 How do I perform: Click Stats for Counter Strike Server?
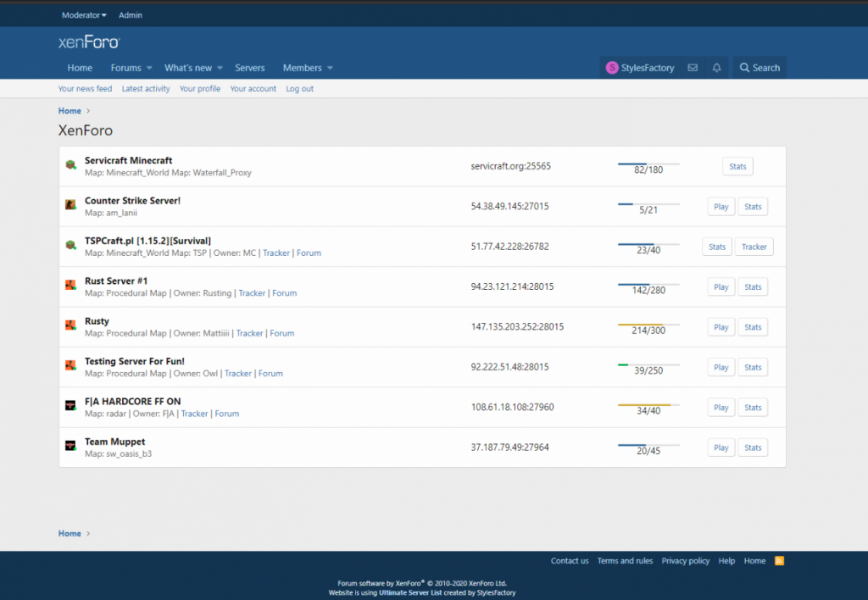(753, 207)
